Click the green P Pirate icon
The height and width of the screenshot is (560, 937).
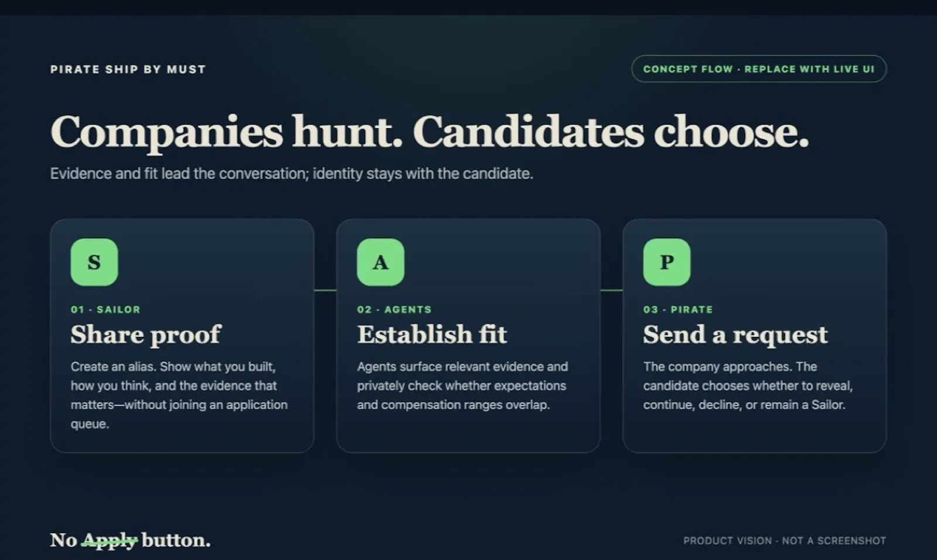tap(666, 262)
